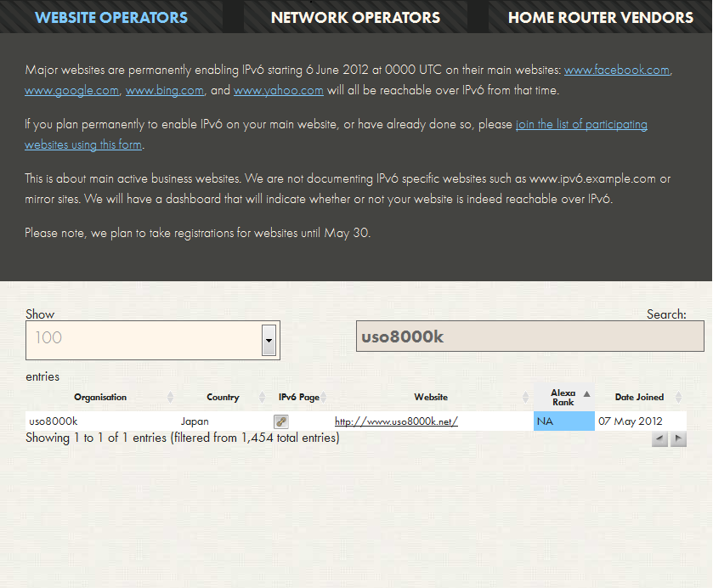Open the IPv6 page link icon for uso8000k
The image size is (713, 588).
click(281, 421)
